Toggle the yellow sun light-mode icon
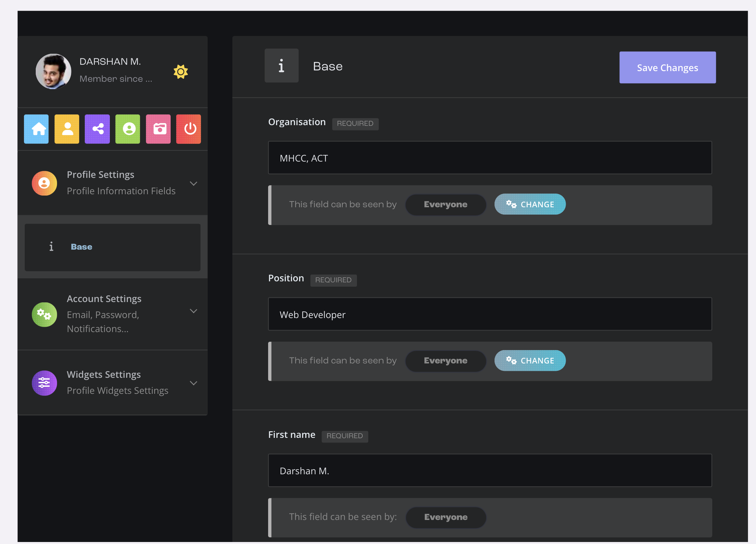756x544 pixels. (x=181, y=71)
